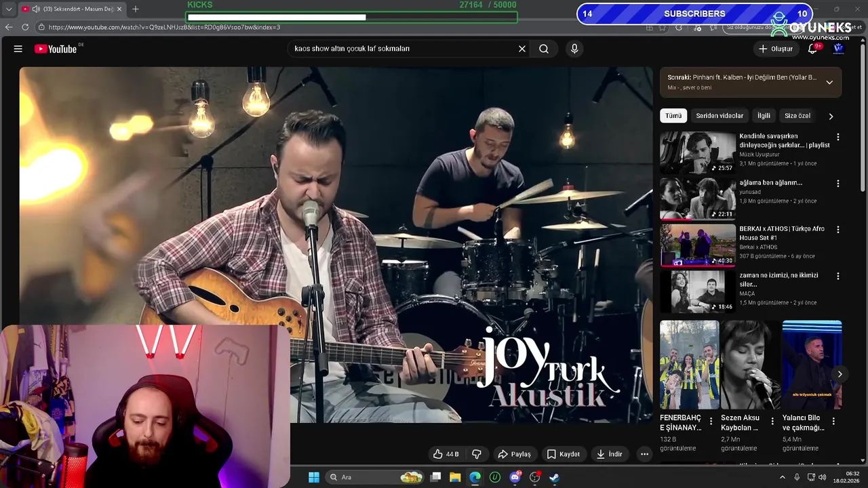Click the browser address bar URL

coord(164,27)
